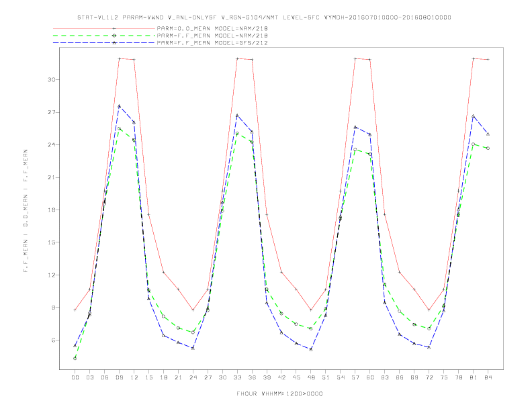The width and height of the screenshot is (532, 411).
Task: Click forecast hour label 69 on x-axis
Action: (414, 377)
